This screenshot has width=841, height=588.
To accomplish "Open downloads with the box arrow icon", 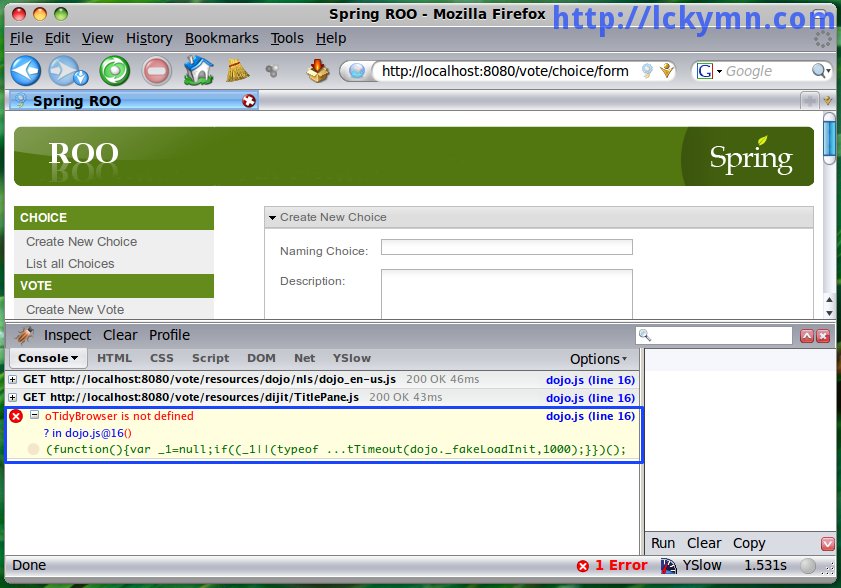I will (x=318, y=70).
